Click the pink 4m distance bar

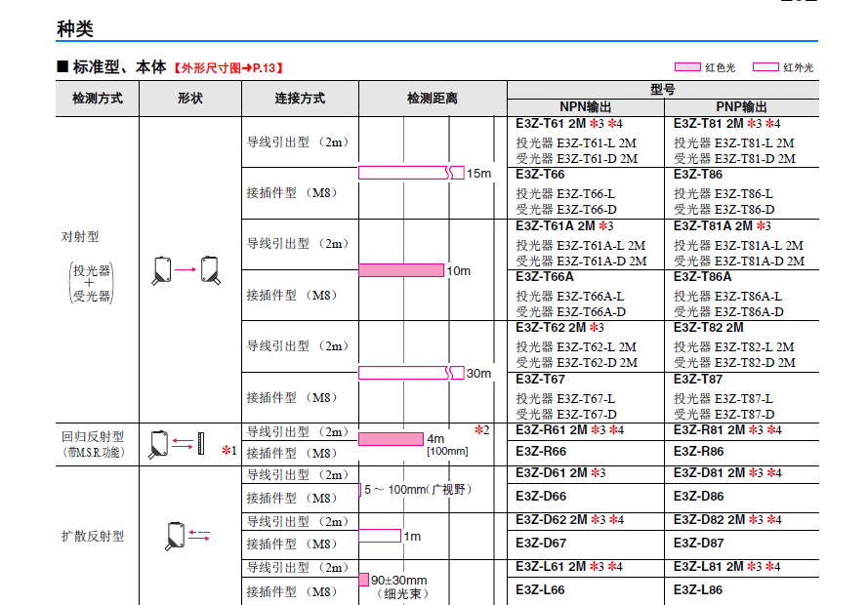coord(391,439)
